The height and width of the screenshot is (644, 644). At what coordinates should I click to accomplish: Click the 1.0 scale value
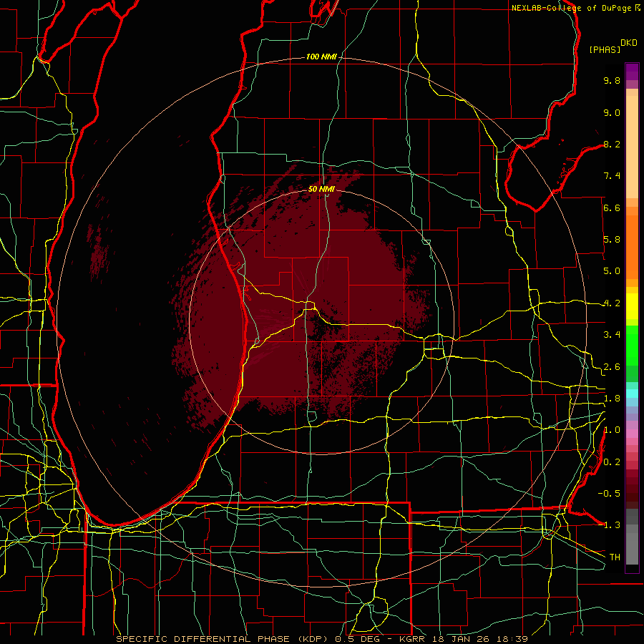tap(612, 430)
